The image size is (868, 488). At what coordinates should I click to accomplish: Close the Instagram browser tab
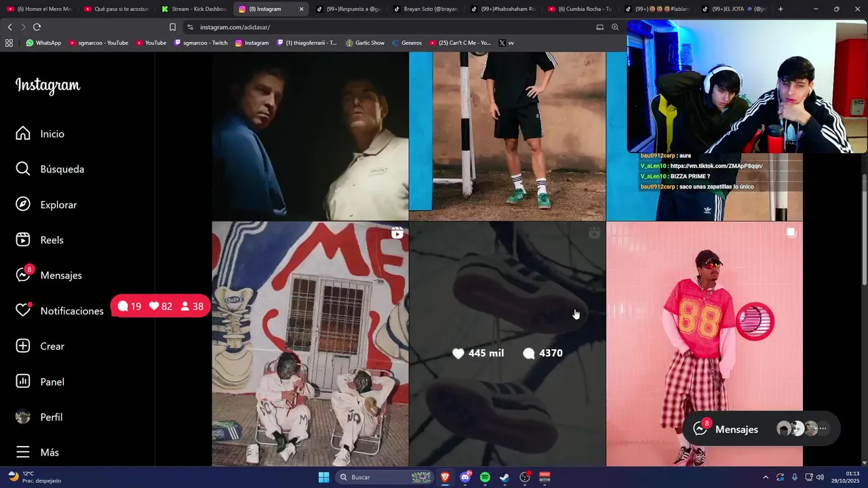click(x=302, y=9)
